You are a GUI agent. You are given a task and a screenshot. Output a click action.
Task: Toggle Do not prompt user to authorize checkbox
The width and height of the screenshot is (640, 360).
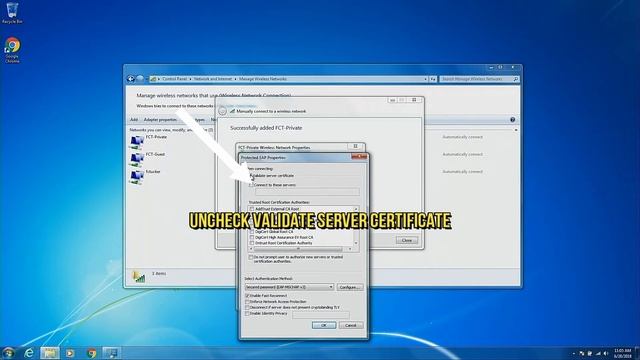point(251,257)
